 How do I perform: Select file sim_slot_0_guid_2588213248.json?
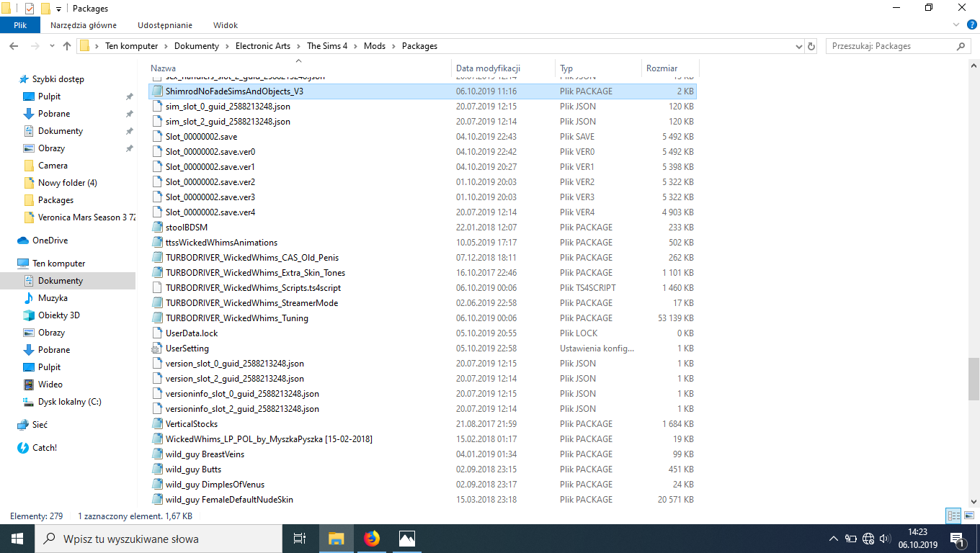pyautogui.click(x=422, y=107)
